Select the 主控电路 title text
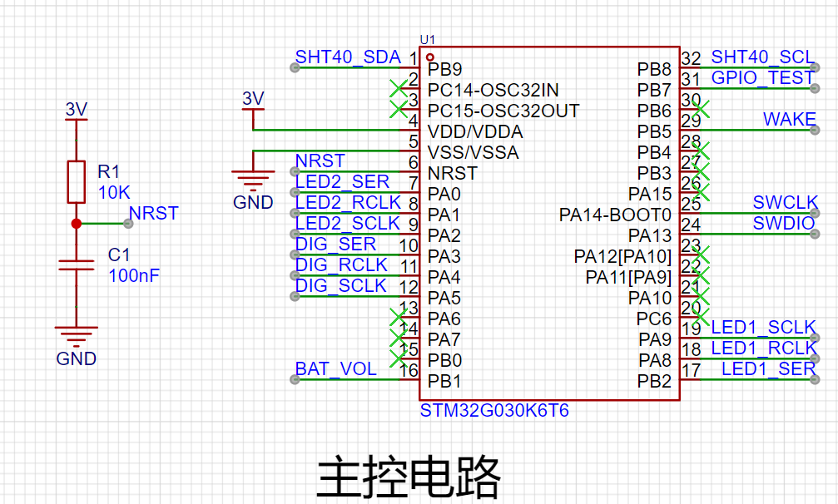Image resolution: width=838 pixels, height=504 pixels. pos(409,477)
